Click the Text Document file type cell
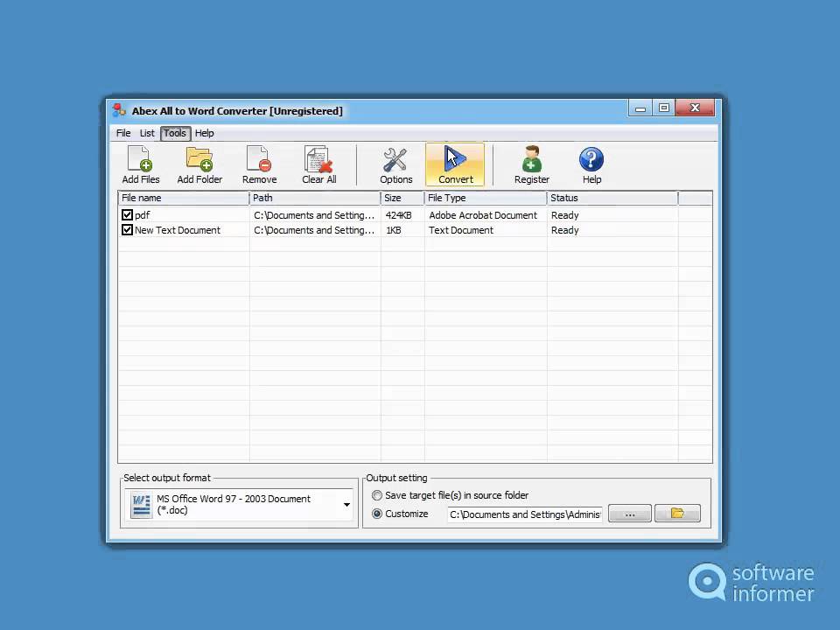The width and height of the screenshot is (840, 630). 461,230
